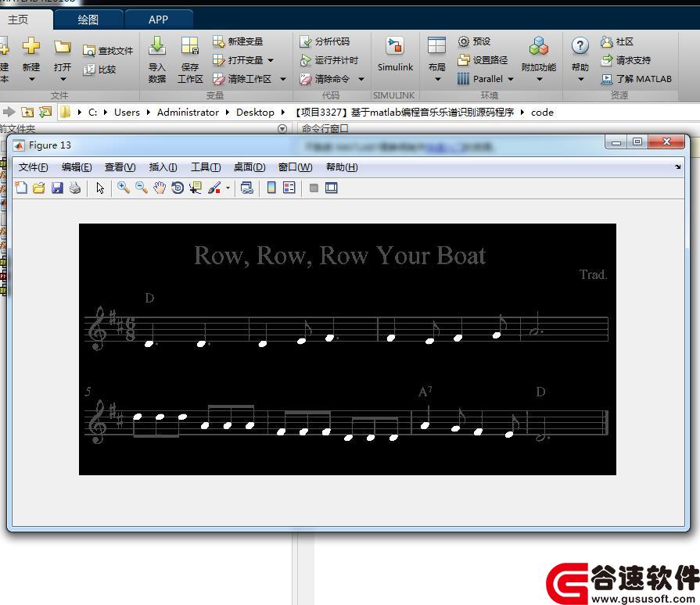Screen dimensions: 700x605
Task: Expand the 清除工作区 dropdown arrow
Action: pyautogui.click(x=283, y=80)
